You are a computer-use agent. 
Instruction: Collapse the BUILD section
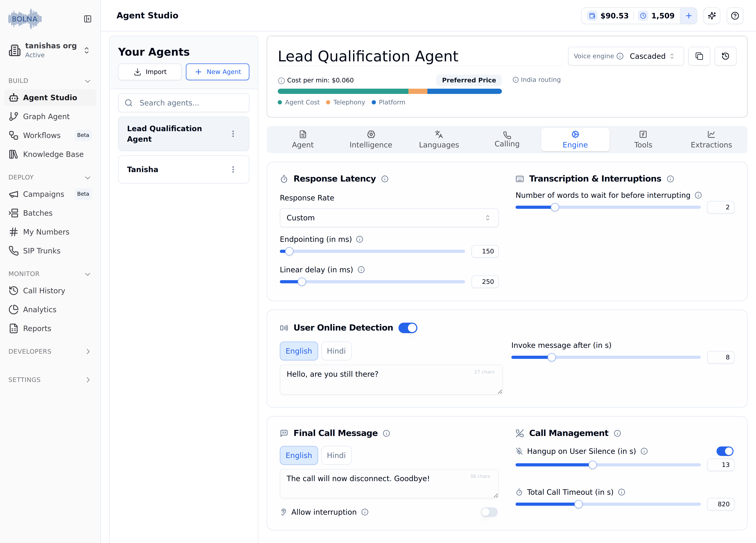50,81
